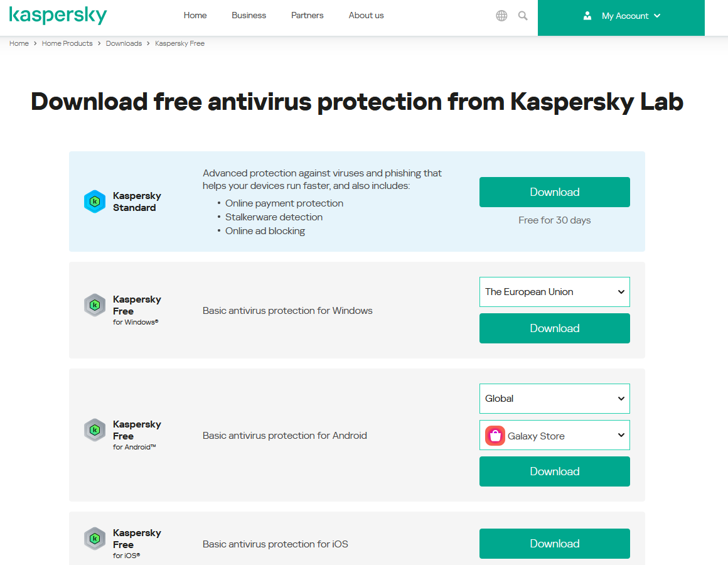Click the Downloads breadcrumb link
728x565 pixels.
click(124, 43)
